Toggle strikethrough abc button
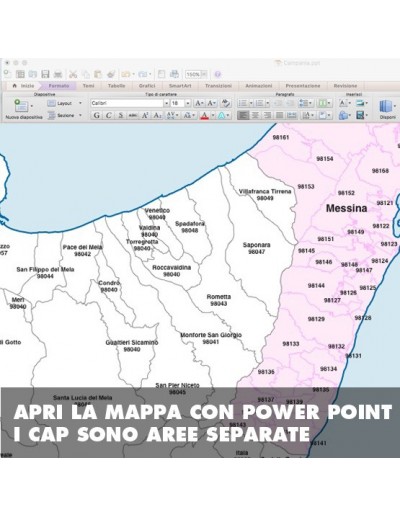The width and height of the screenshot is (400, 517). pos(133,115)
